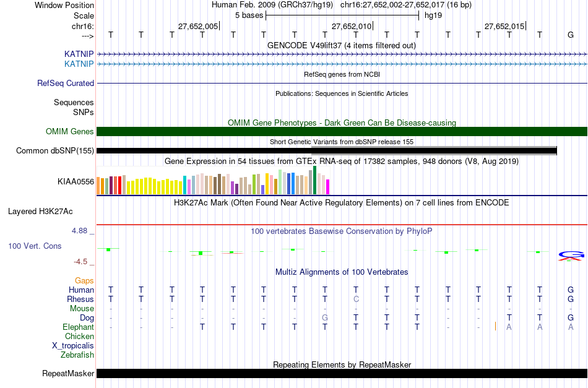Click the Scale label
Image resolution: width=588 pixels, height=388 pixels.
click(84, 15)
